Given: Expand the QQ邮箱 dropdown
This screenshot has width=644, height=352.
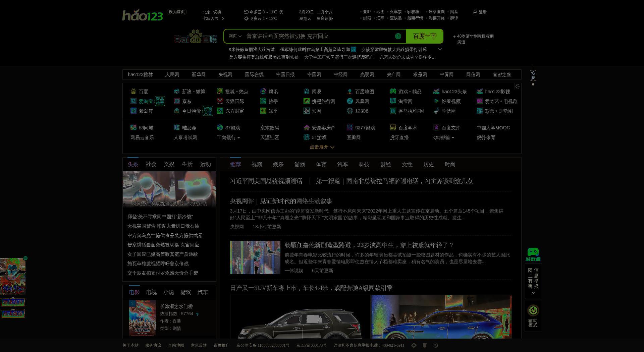Looking at the screenshot, I should [452, 137].
